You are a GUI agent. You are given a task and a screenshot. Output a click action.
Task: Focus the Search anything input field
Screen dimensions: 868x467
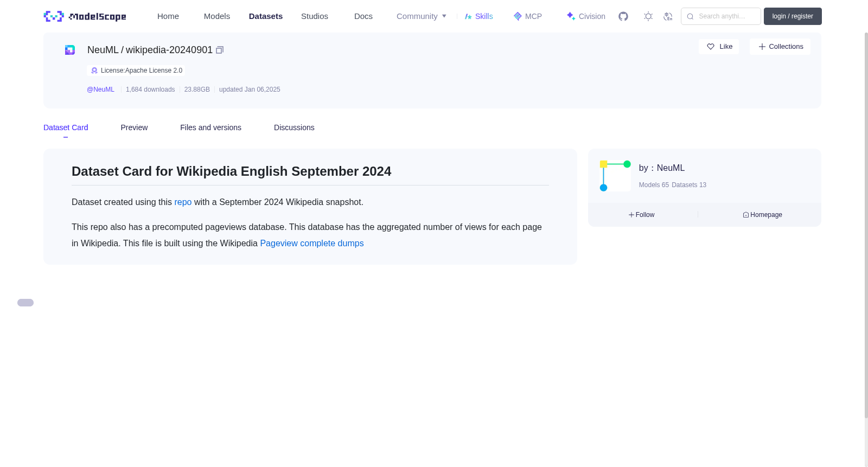(721, 16)
